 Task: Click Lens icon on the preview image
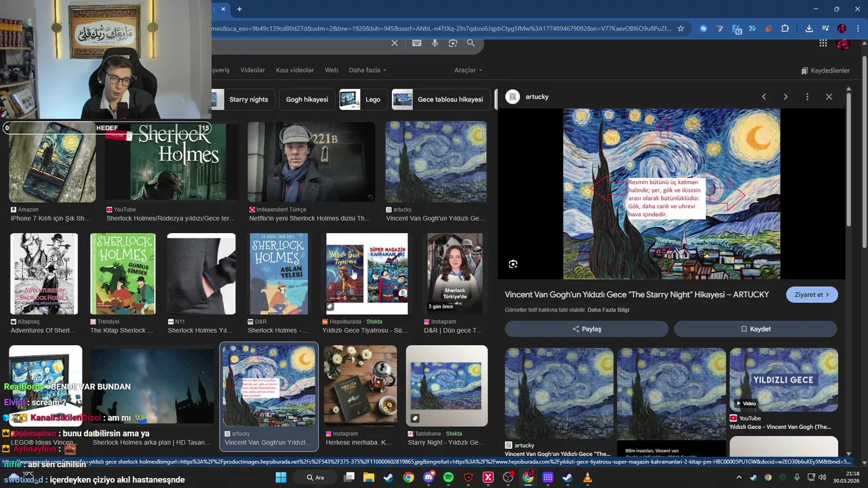pos(513,264)
